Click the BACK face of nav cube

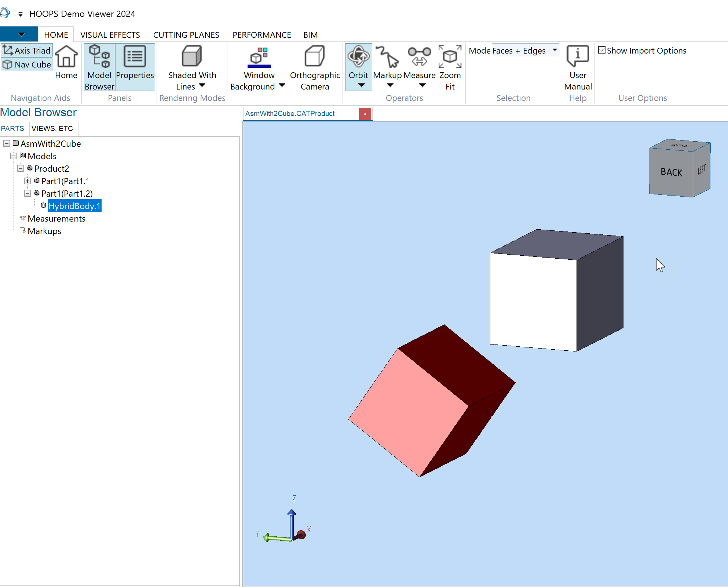671,172
